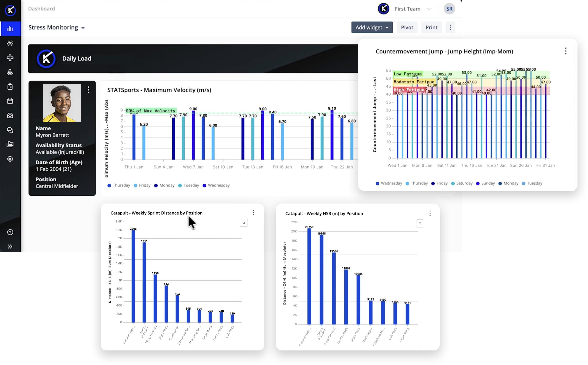Open the athletes group icon in sidebar
This screenshot has height=365, width=588.
(x=10, y=43)
